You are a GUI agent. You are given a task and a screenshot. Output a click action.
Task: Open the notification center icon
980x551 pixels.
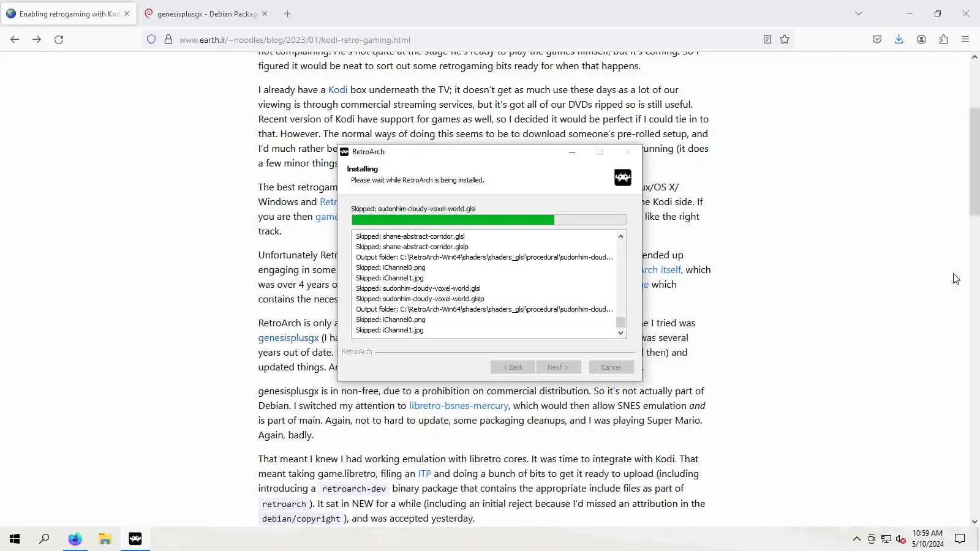960,539
